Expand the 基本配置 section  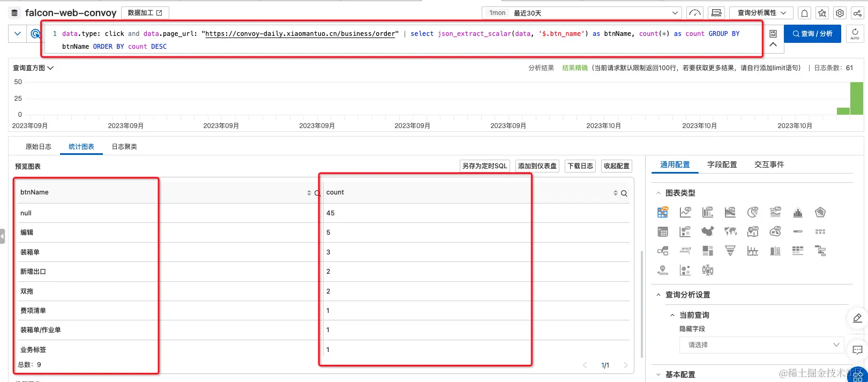tap(659, 374)
